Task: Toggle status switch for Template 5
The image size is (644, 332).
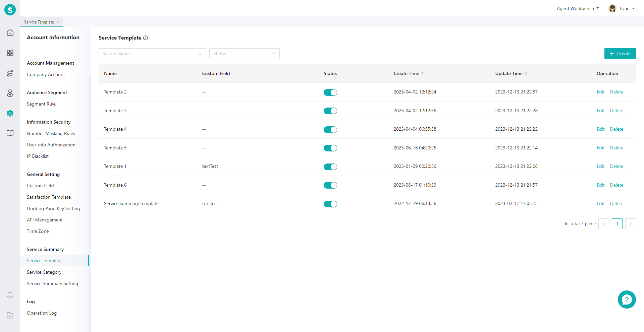Action: coord(330,148)
